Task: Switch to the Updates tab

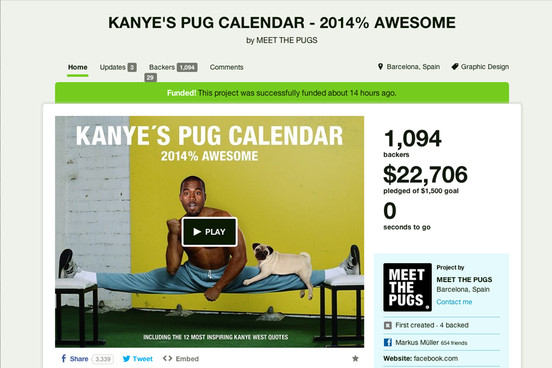Action: tap(118, 67)
